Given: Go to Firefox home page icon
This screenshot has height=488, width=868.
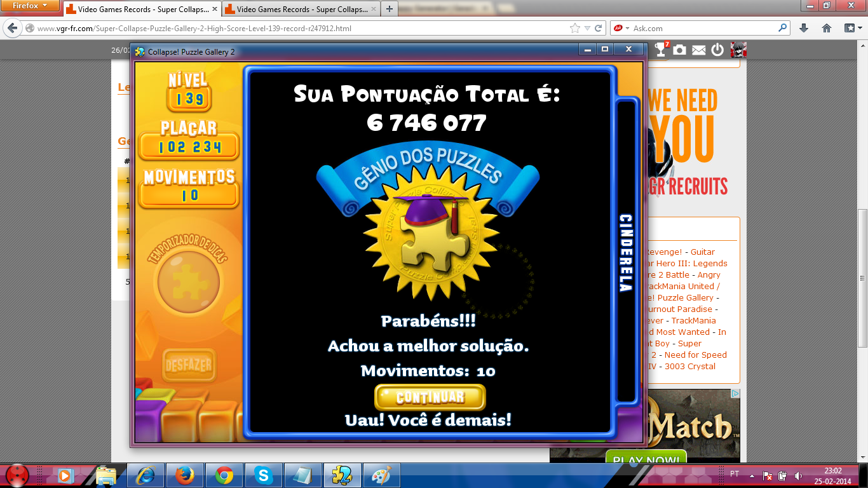Looking at the screenshot, I should click(827, 29).
